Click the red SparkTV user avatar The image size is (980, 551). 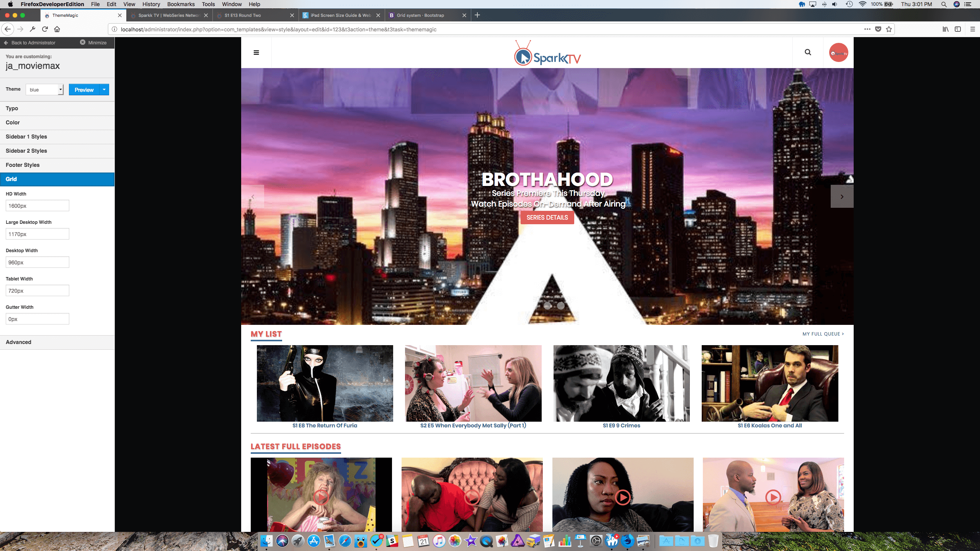(x=838, y=53)
